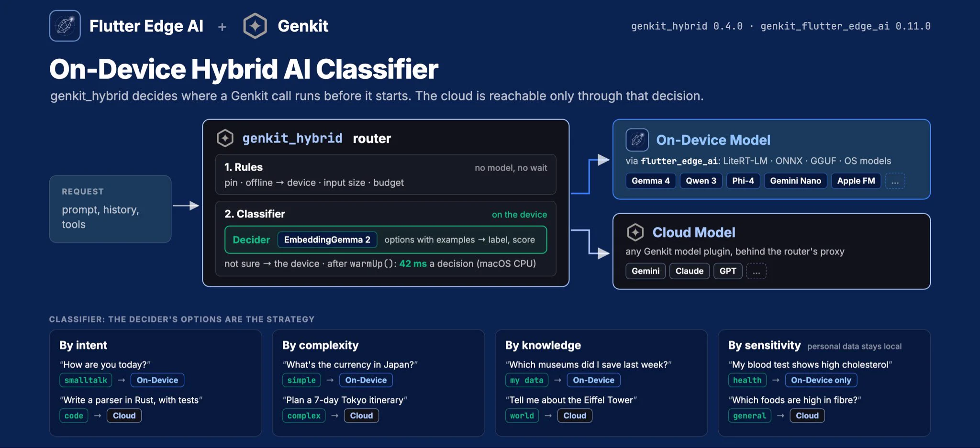This screenshot has width=980, height=448.
Task: Click the By sensitivity card heading
Action: pos(764,345)
